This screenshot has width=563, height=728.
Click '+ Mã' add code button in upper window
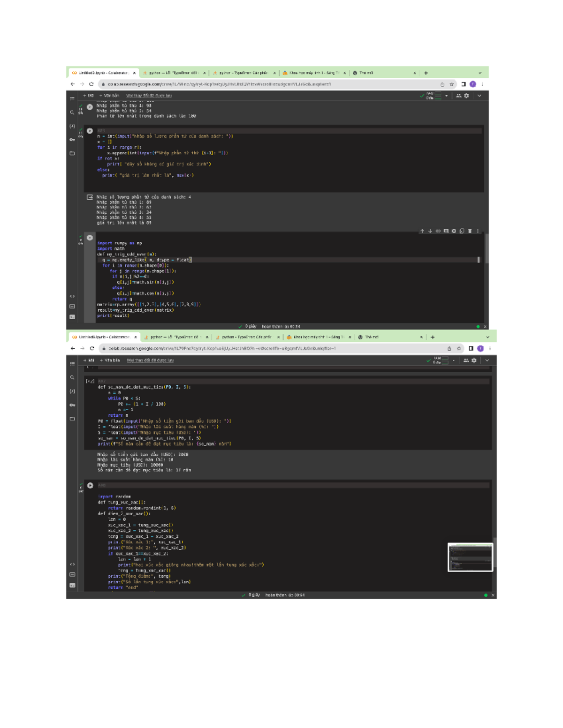tap(88, 96)
